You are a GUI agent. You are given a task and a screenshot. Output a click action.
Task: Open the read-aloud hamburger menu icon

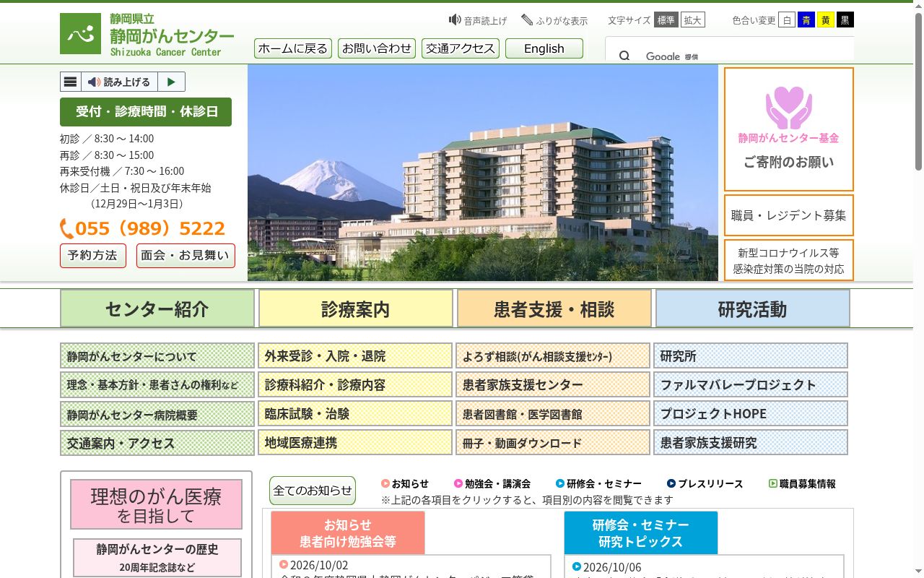coord(71,82)
